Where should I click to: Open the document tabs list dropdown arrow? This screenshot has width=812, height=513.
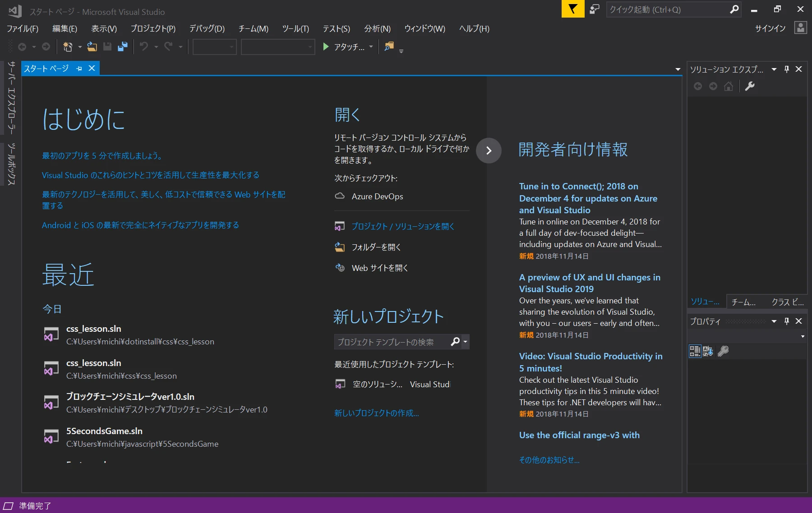(678, 69)
